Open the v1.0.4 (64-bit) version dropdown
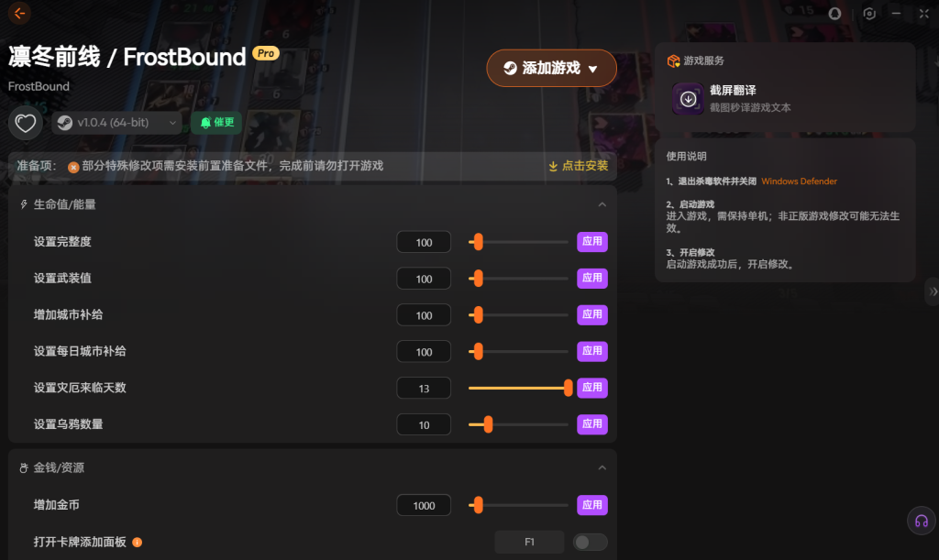Screen dimensions: 939x560 [x=116, y=123]
